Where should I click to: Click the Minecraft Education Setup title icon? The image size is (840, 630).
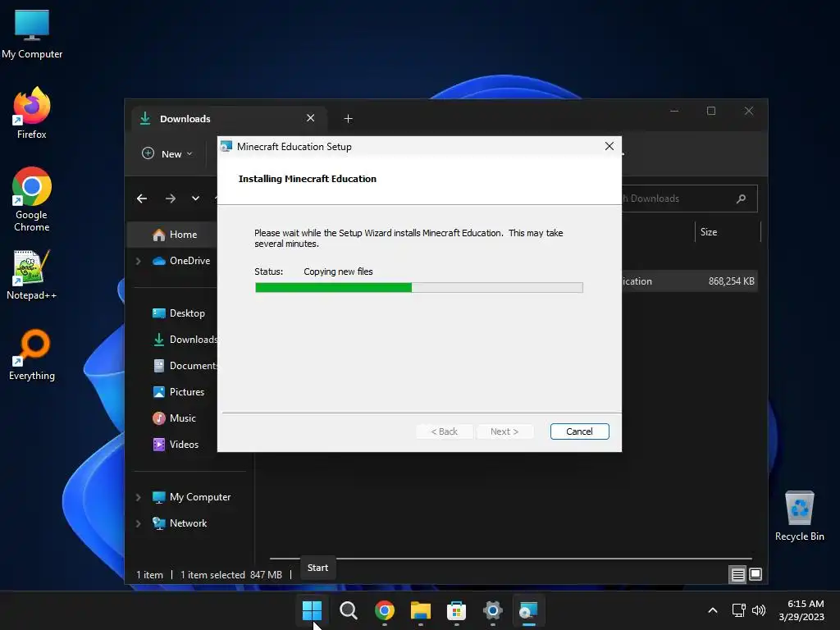coord(226,146)
